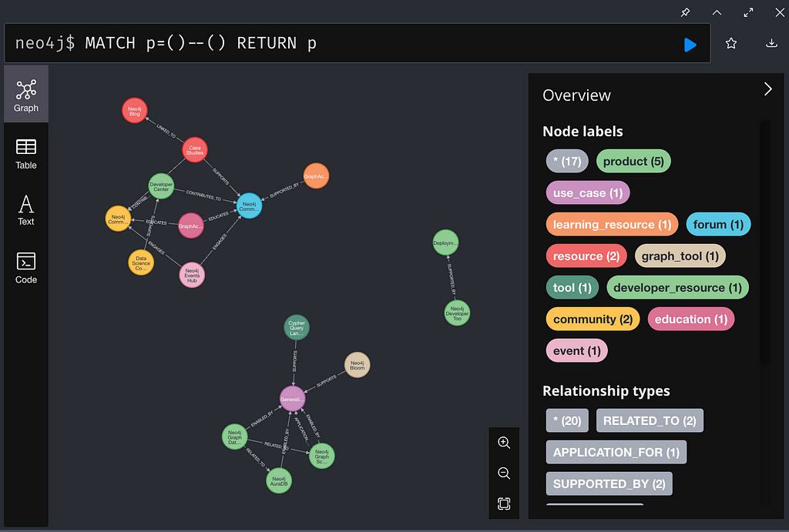Zoom out of the graph
The image size is (789, 532).
[x=504, y=473]
